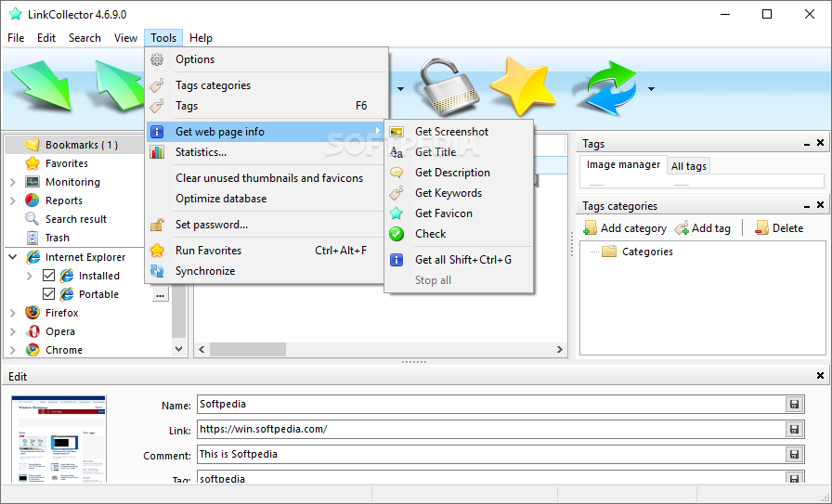The height and width of the screenshot is (504, 832).
Task: Open Statistics from the Tools menu
Action: pyautogui.click(x=266, y=152)
